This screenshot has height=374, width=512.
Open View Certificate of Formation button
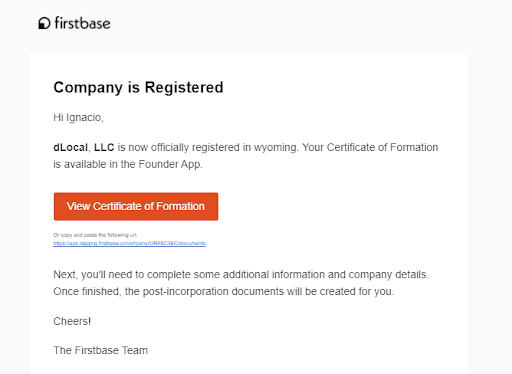click(x=136, y=206)
